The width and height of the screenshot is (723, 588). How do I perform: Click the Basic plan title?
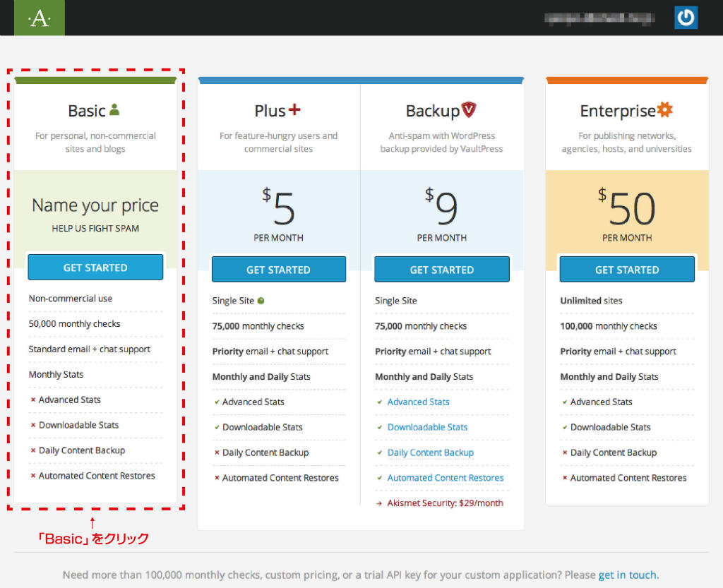(x=87, y=111)
